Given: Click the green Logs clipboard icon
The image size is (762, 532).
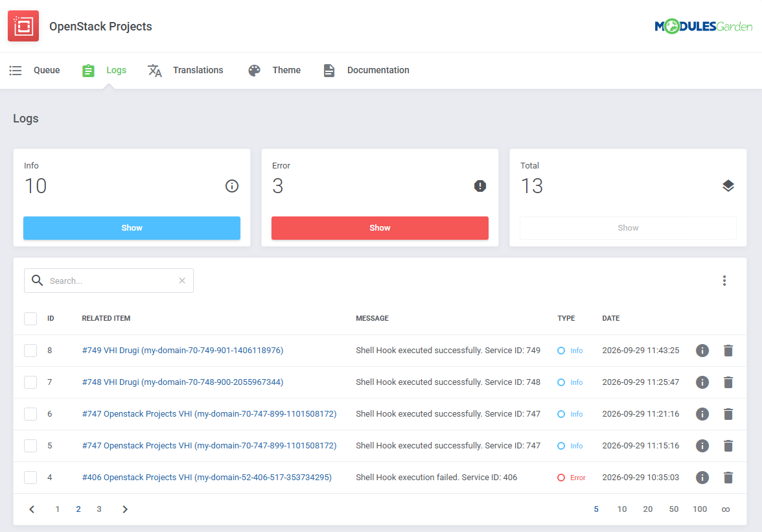Looking at the screenshot, I should click(x=88, y=71).
